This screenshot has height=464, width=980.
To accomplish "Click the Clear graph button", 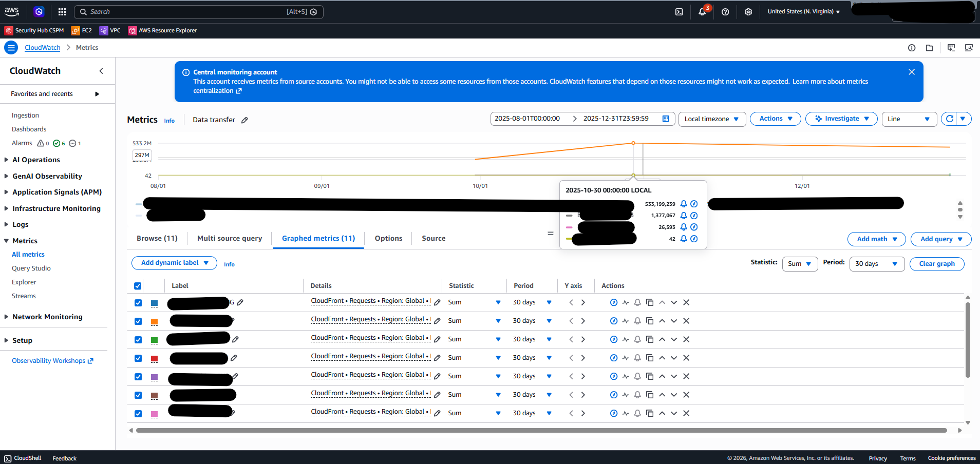I will [x=937, y=264].
